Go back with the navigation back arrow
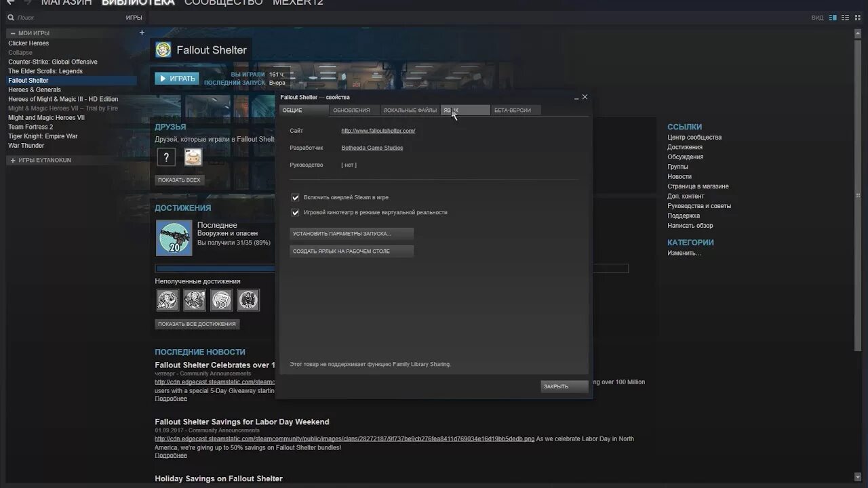 tap(9, 2)
